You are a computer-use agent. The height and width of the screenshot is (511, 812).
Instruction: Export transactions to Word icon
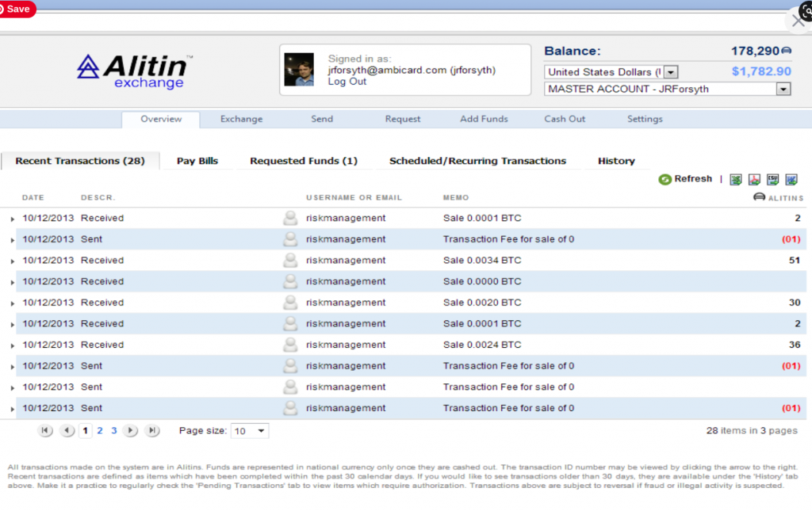coord(791,180)
